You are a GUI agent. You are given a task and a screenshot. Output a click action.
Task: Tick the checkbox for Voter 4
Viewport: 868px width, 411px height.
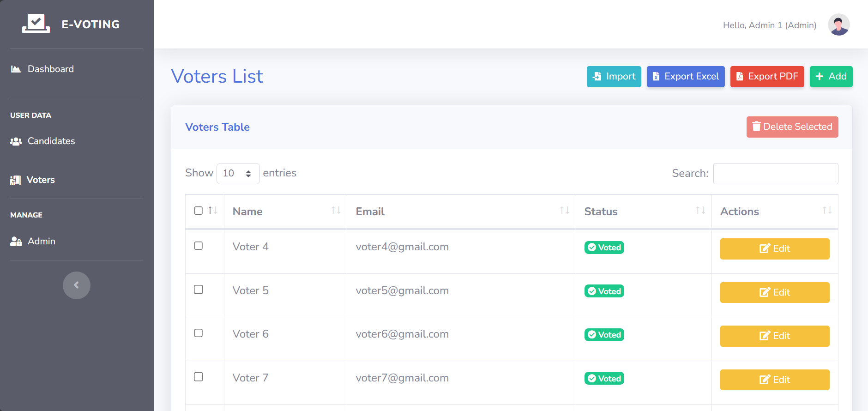[x=199, y=246]
